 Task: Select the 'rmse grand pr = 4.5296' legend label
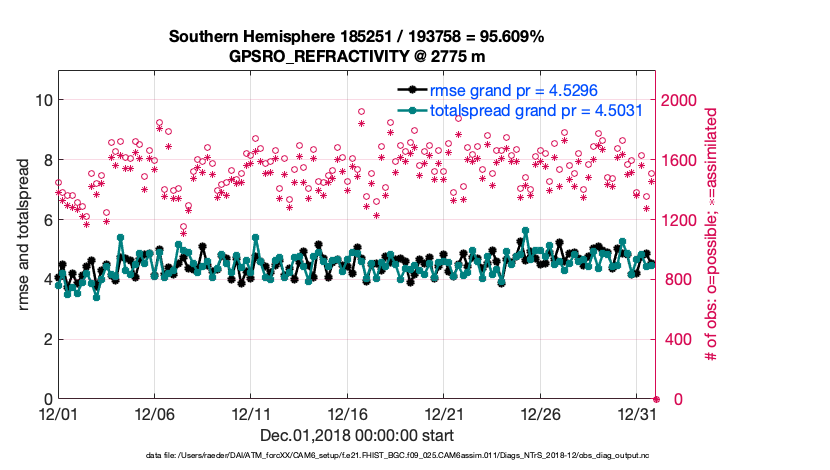pos(513,91)
